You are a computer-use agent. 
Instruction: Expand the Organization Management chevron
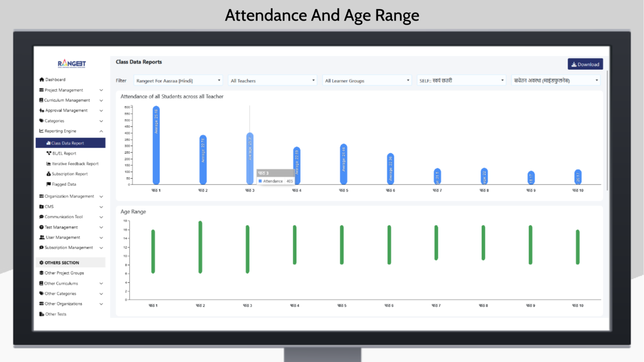[x=101, y=197]
